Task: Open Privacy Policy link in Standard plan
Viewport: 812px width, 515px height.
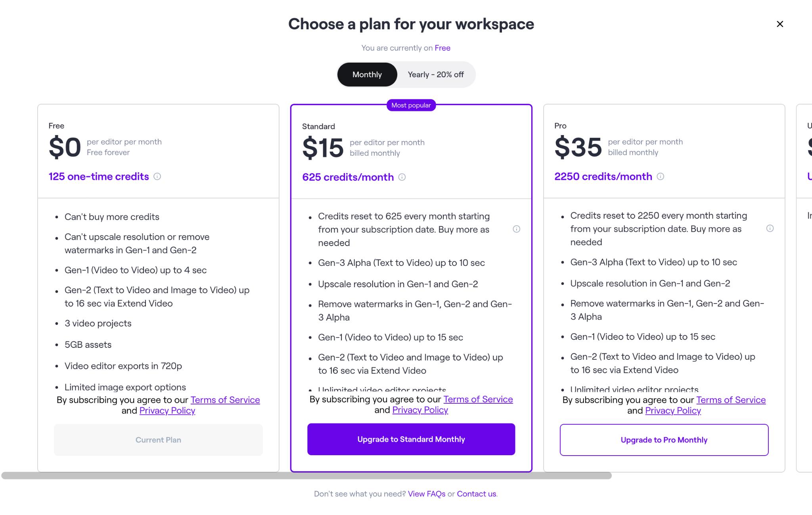Action: 420,410
